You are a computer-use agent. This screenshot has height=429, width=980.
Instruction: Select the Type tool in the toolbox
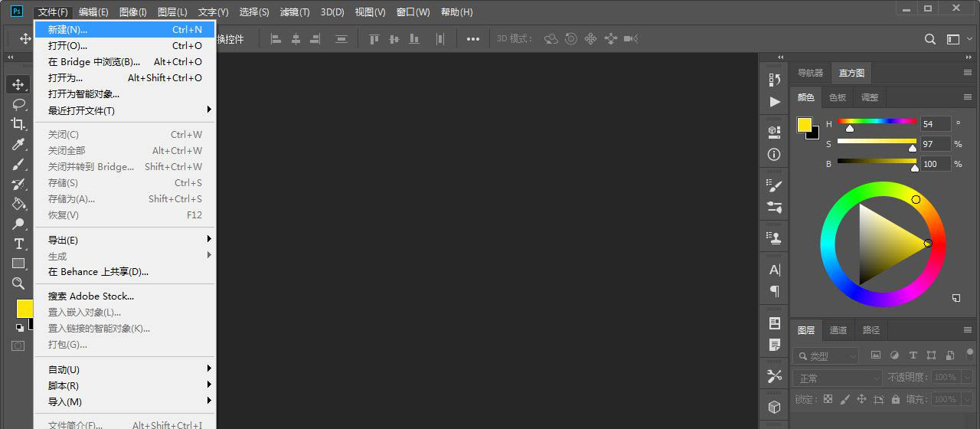point(18,244)
